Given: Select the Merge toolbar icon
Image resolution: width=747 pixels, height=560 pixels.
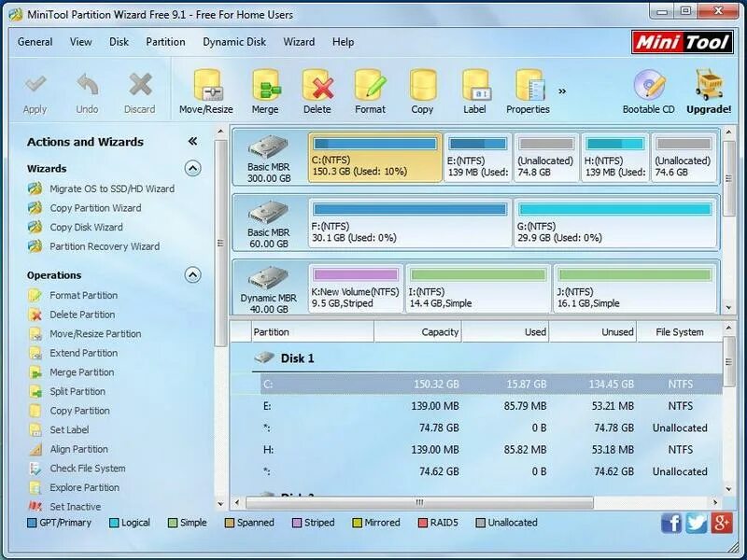Looking at the screenshot, I should [x=266, y=85].
